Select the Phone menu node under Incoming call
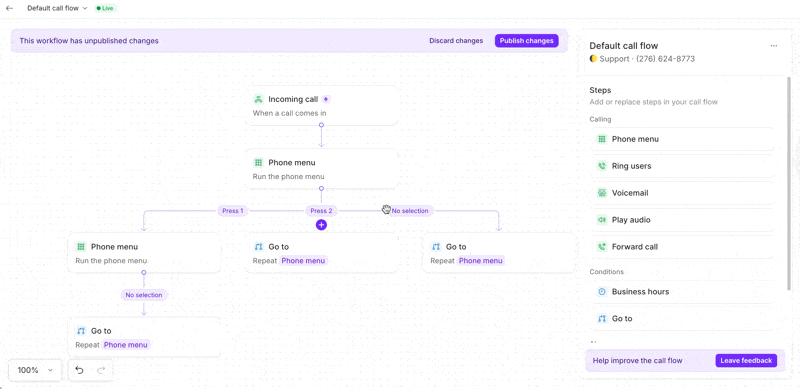Image resolution: width=800 pixels, height=389 pixels. pyautogui.click(x=321, y=169)
